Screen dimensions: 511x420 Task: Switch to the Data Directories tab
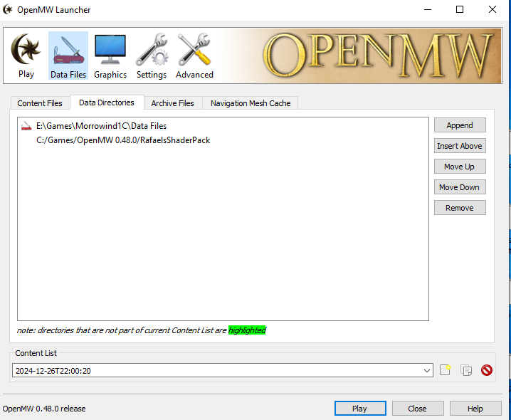tap(107, 103)
